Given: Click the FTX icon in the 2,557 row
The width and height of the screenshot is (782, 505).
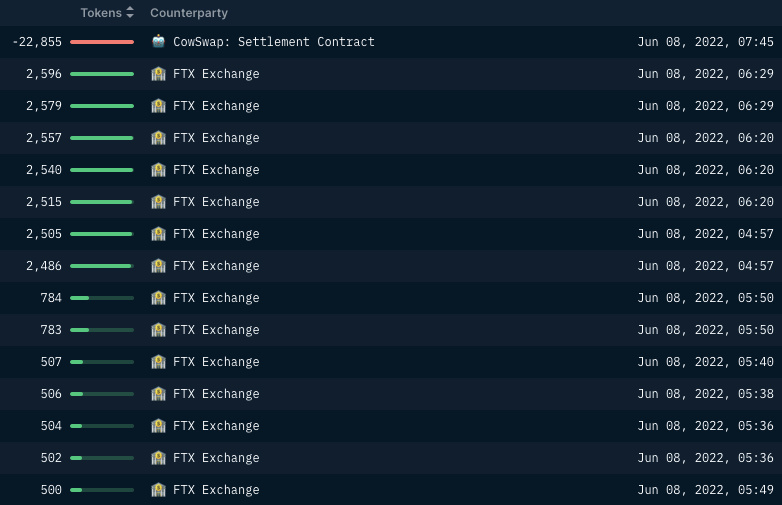Looking at the screenshot, I should pyautogui.click(x=158, y=138).
